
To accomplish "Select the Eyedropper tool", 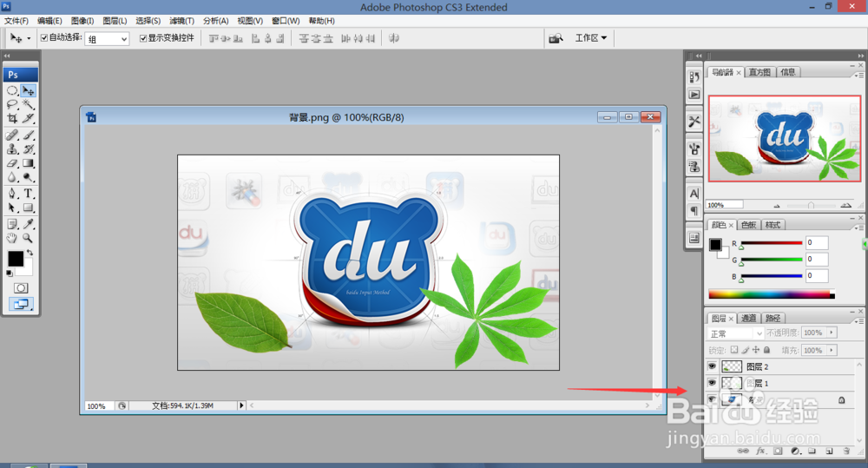I will tap(29, 224).
